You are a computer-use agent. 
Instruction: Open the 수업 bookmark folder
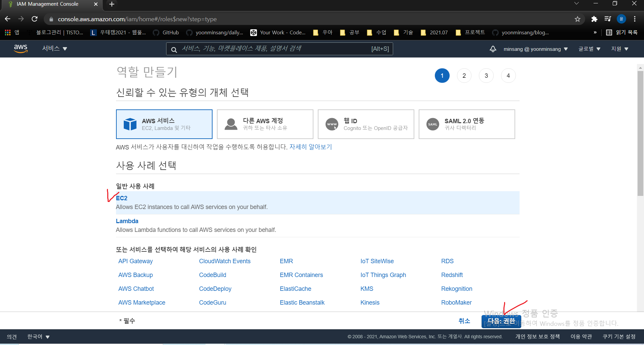pos(377,32)
